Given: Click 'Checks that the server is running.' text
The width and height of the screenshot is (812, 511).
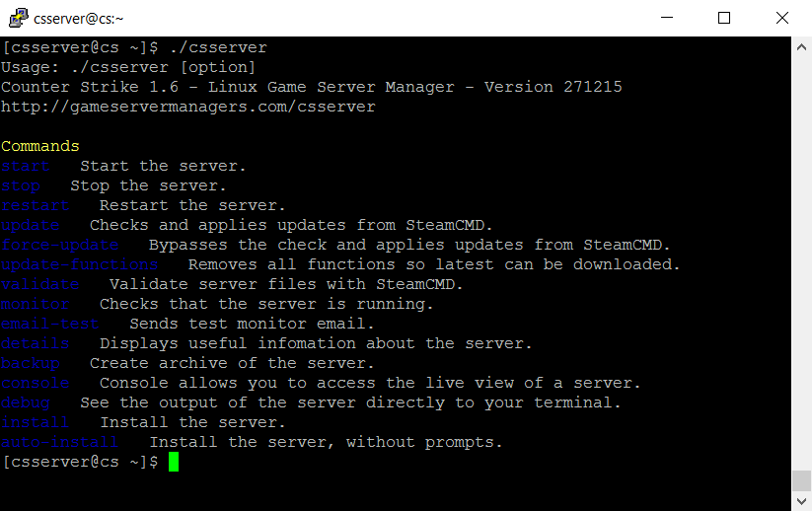Looking at the screenshot, I should 266,304.
